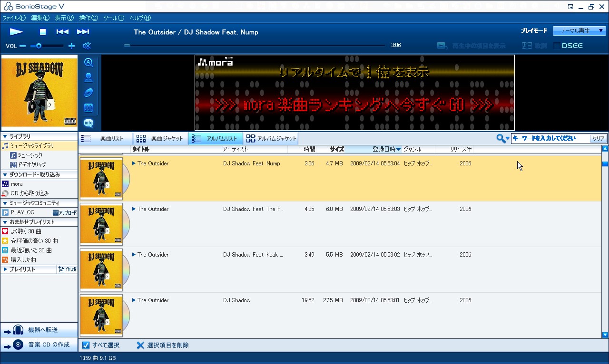Select ミュージックライブラリ in sidebar
The width and height of the screenshot is (609, 364).
pos(39,146)
